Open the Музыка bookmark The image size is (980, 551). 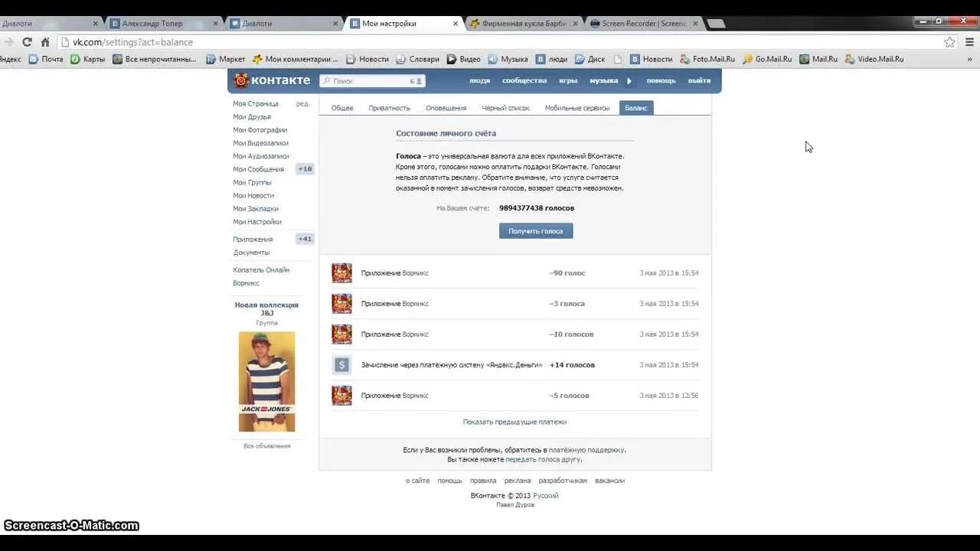[x=508, y=59]
